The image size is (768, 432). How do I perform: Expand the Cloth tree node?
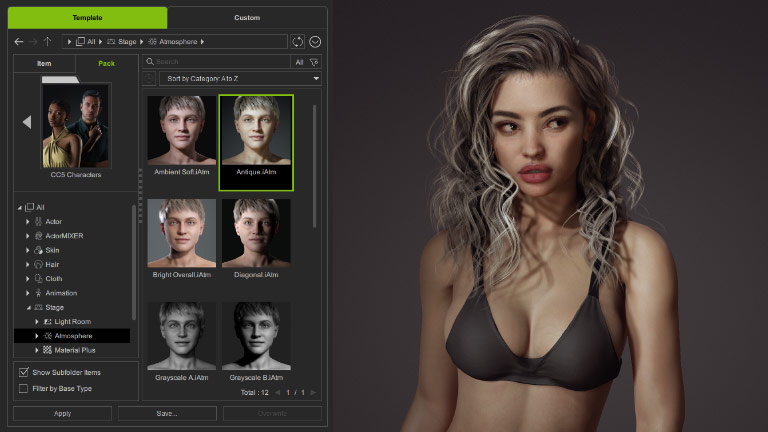pos(27,279)
